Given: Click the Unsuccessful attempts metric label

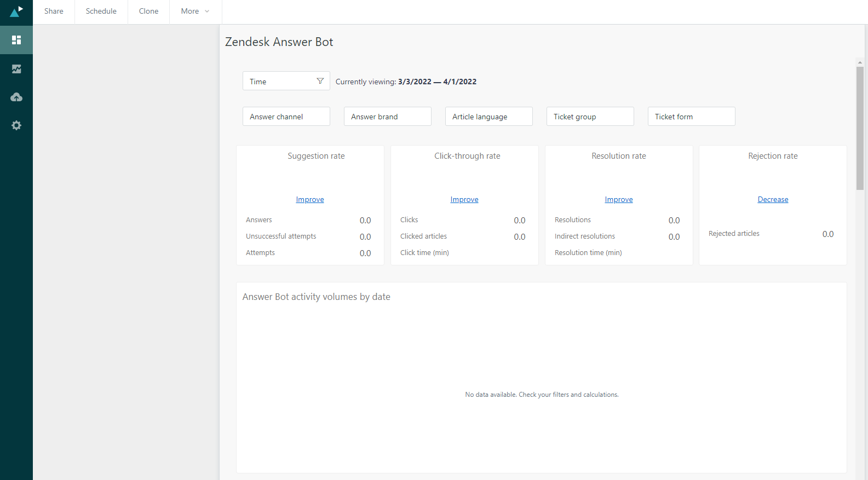Looking at the screenshot, I should 281,236.
